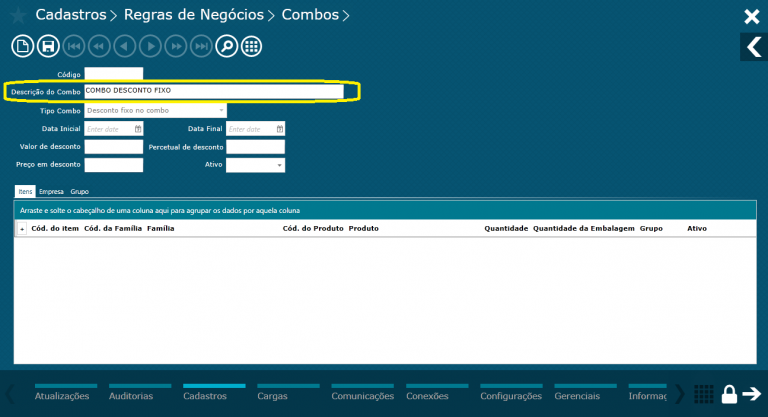768x417 pixels.
Task: Open the Cargas menu
Action: (272, 396)
